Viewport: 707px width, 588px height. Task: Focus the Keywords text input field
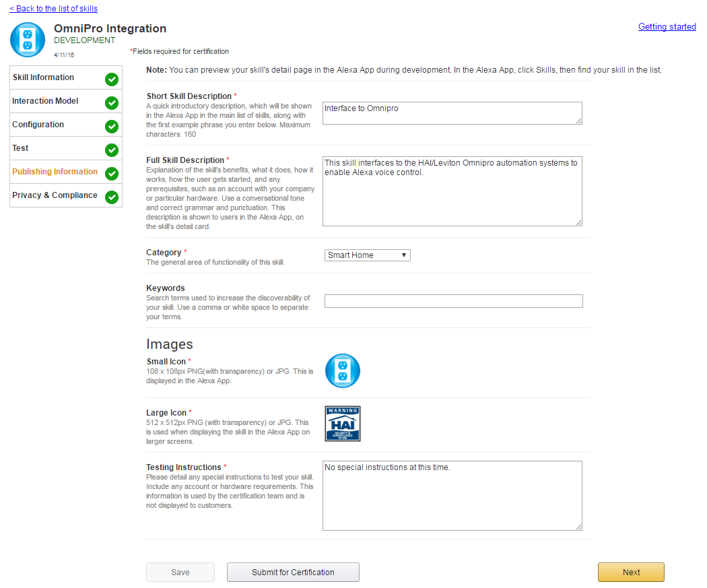pyautogui.click(x=453, y=301)
